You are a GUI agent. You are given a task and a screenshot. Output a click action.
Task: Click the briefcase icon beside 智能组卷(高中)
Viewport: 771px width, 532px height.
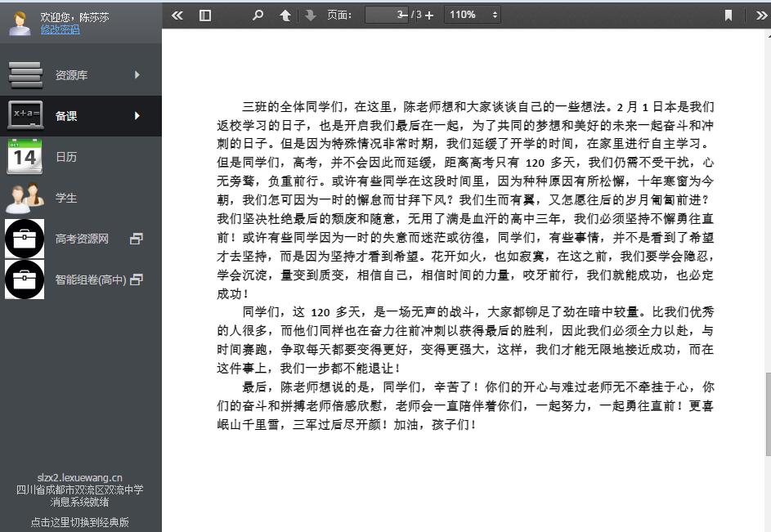[25, 279]
